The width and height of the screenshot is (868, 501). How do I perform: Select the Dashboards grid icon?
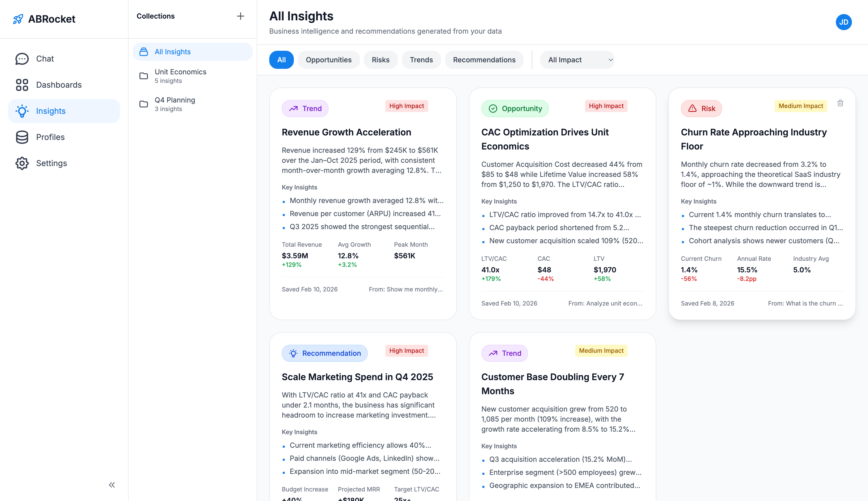(x=22, y=85)
